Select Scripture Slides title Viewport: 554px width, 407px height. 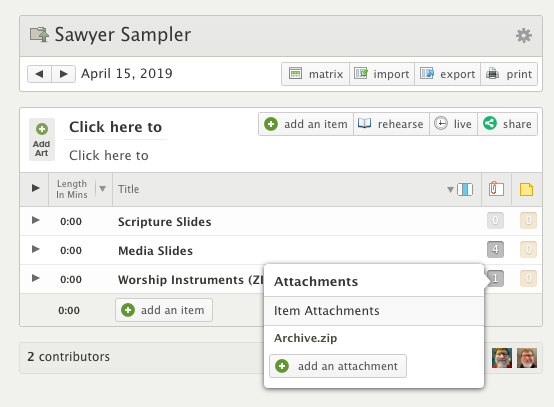[165, 222]
